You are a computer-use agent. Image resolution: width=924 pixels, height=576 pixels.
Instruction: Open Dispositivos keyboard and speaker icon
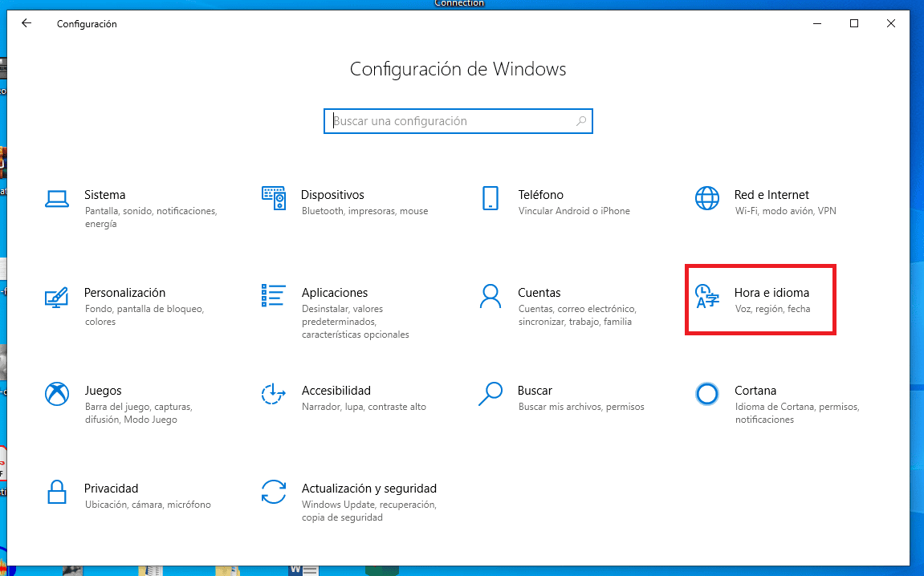click(x=274, y=198)
